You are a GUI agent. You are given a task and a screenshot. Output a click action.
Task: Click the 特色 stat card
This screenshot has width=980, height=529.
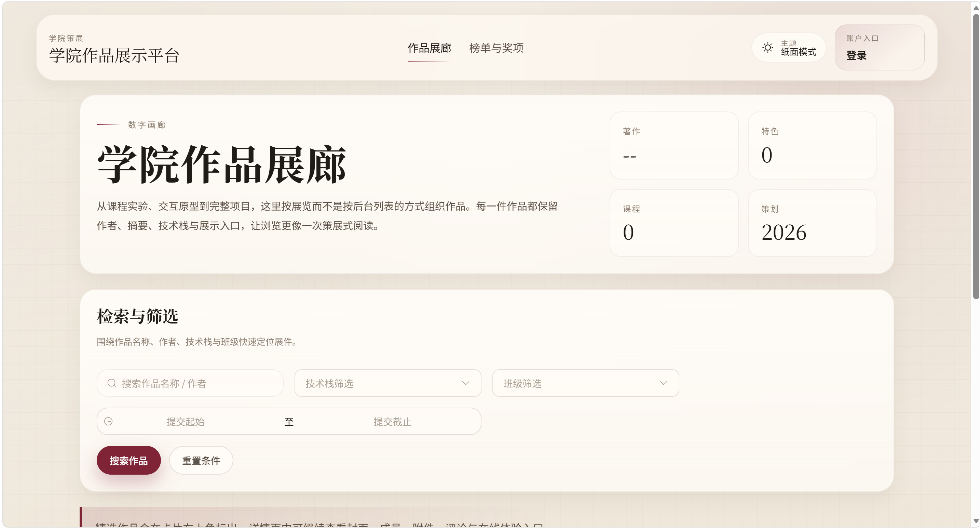812,145
